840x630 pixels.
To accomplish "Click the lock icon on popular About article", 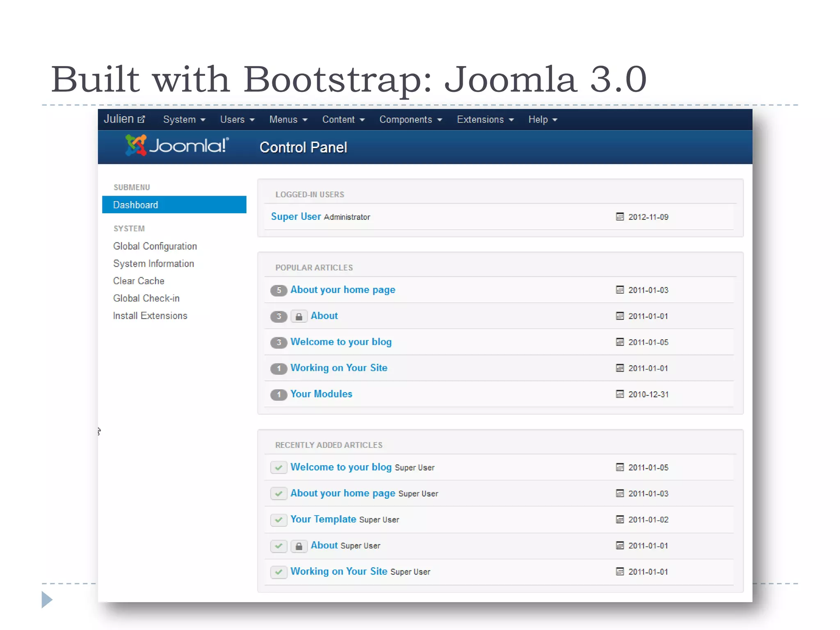I will 299,316.
